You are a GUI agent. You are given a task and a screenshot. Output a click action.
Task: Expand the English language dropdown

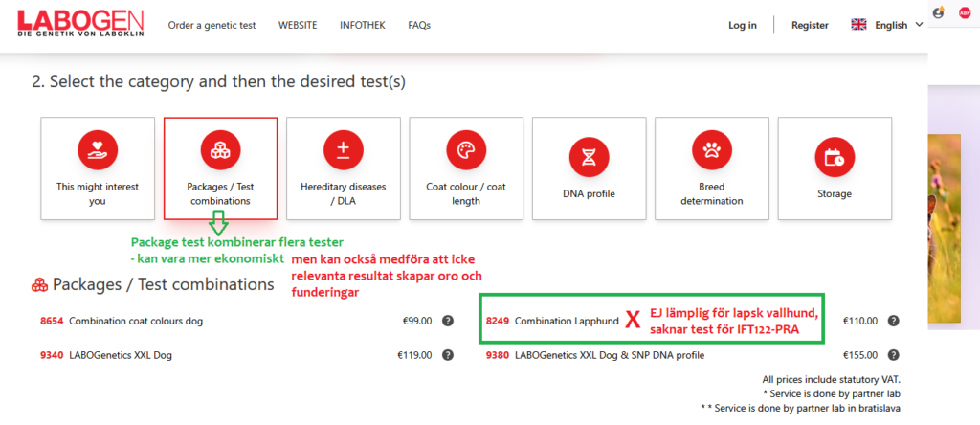[887, 25]
